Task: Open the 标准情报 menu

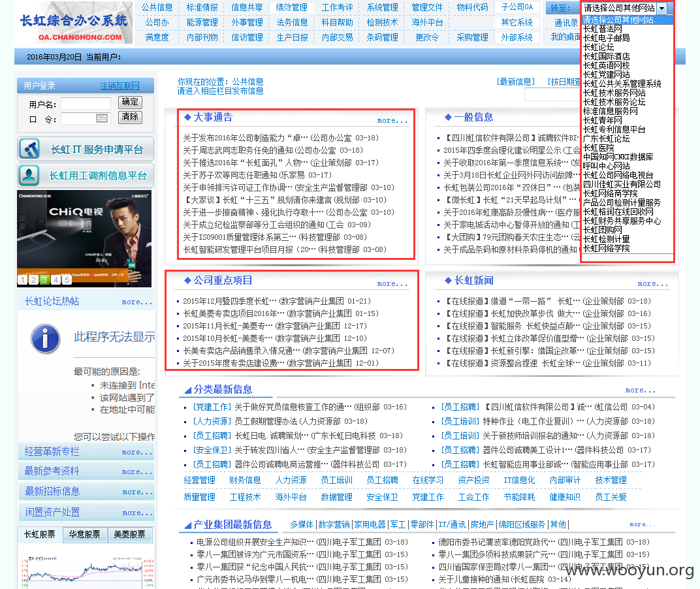Action: click(x=202, y=8)
